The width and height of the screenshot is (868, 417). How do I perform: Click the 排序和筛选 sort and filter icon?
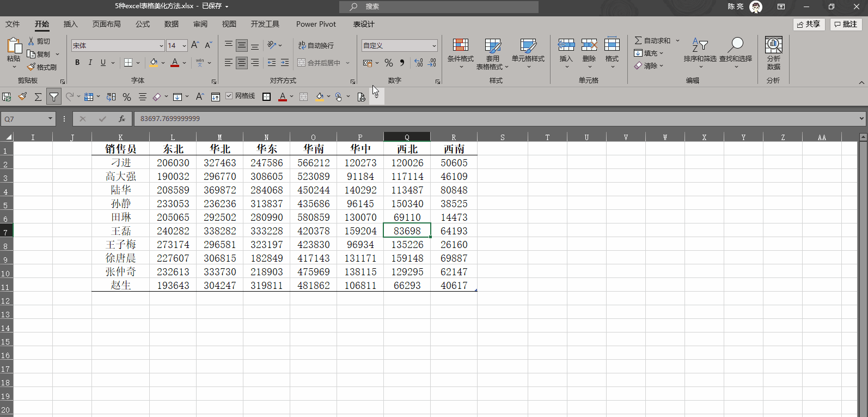pyautogui.click(x=700, y=53)
